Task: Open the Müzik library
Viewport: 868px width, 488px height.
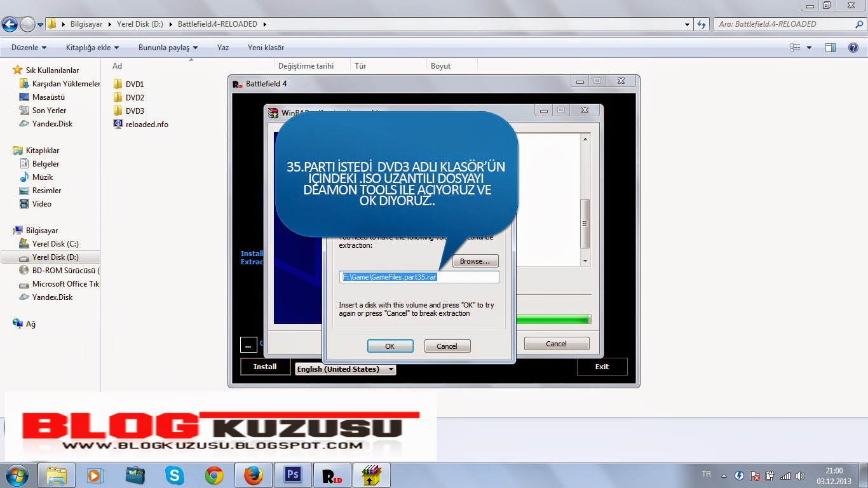Action: click(43, 177)
